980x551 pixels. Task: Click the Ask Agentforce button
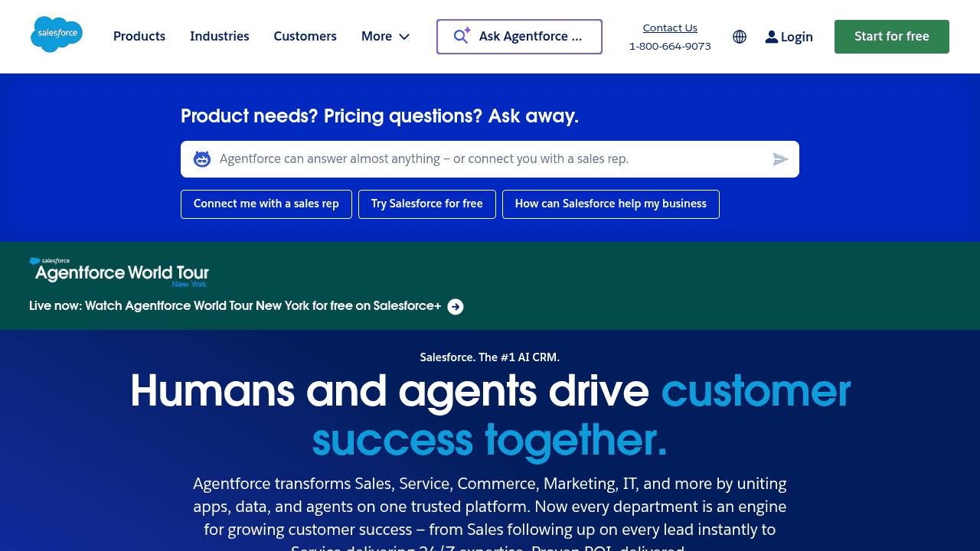(x=519, y=37)
